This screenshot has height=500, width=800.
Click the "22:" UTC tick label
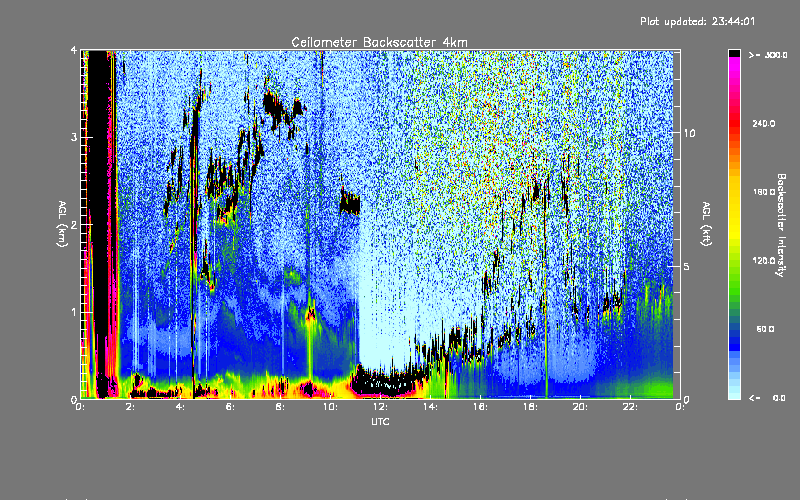630,407
